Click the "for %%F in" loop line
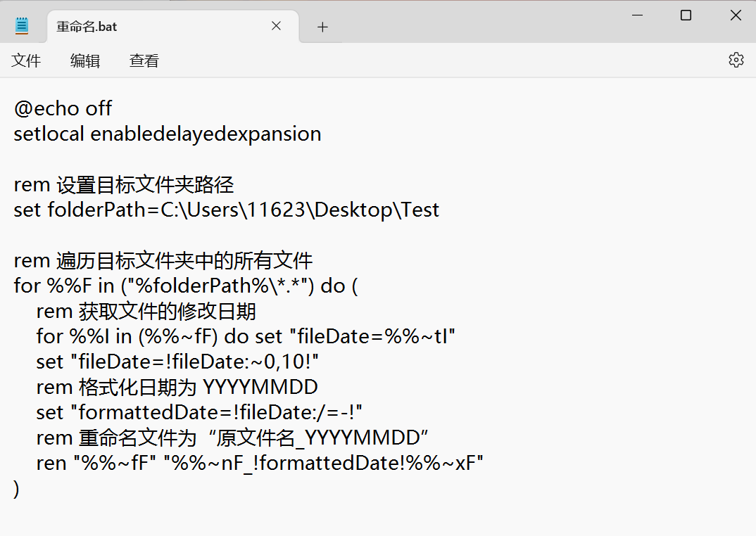The width and height of the screenshot is (756, 536). pyautogui.click(x=186, y=286)
